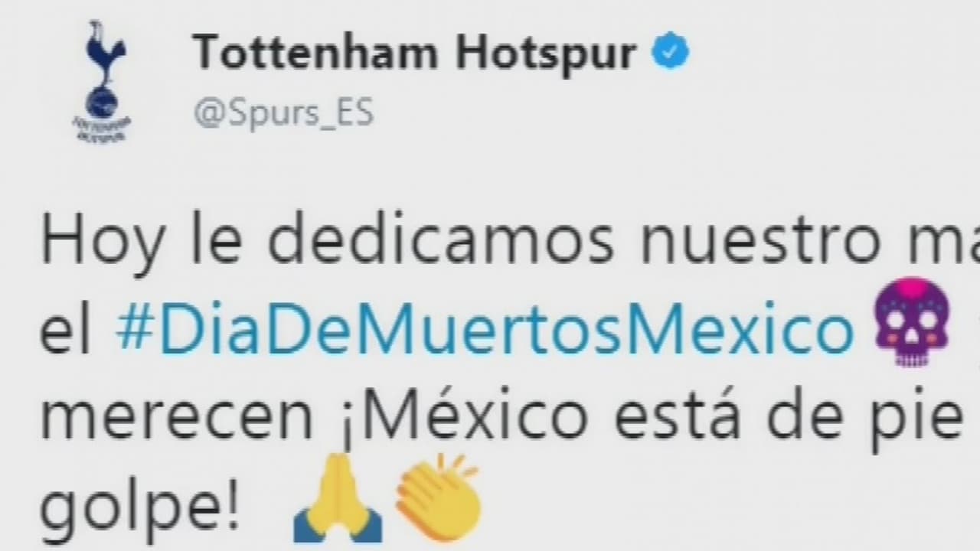
Task: Open the Tottenham Hotspur profile name
Action: pyautogui.click(x=413, y=52)
